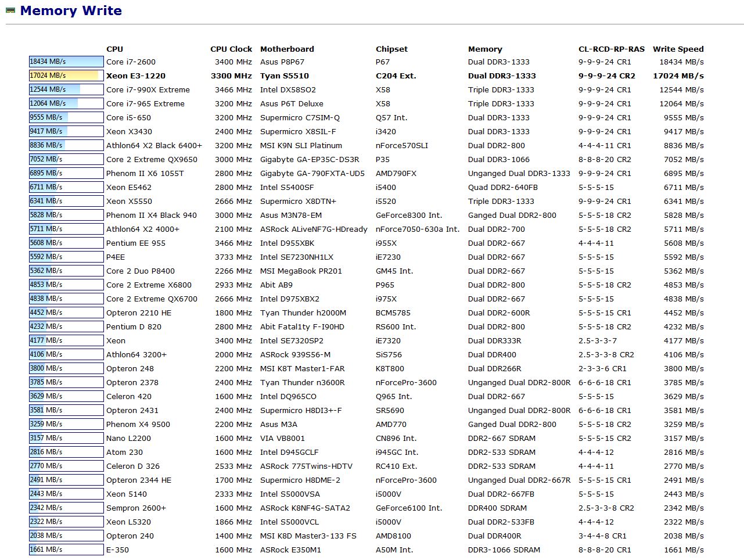This screenshot has width=744, height=560.
Task: Click the 8836 MB/s write speed value
Action: coord(684,145)
